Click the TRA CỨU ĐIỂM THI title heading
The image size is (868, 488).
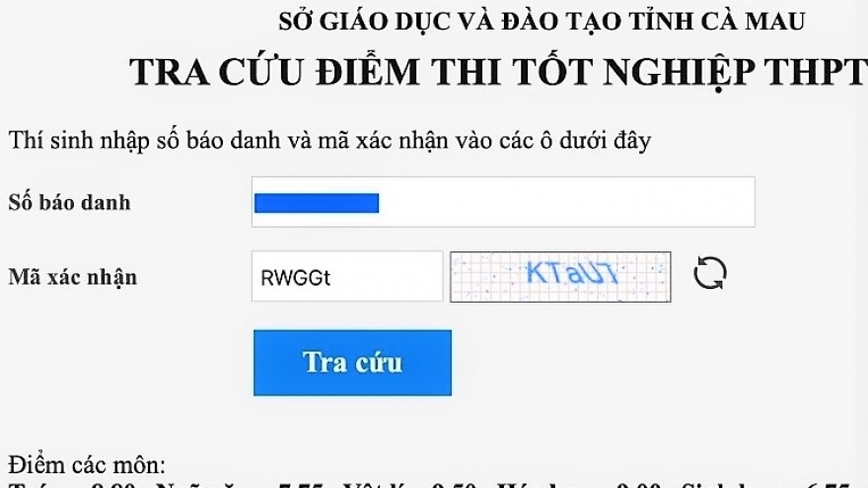click(498, 72)
